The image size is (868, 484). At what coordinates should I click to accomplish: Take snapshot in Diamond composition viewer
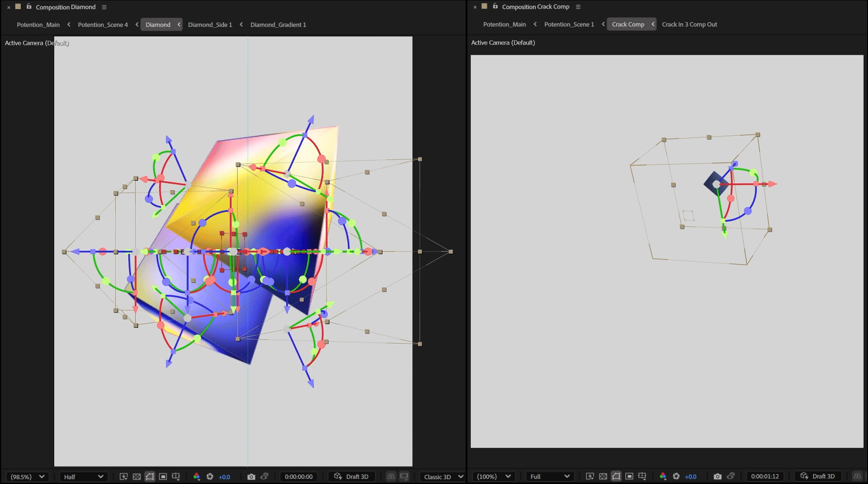(x=251, y=477)
